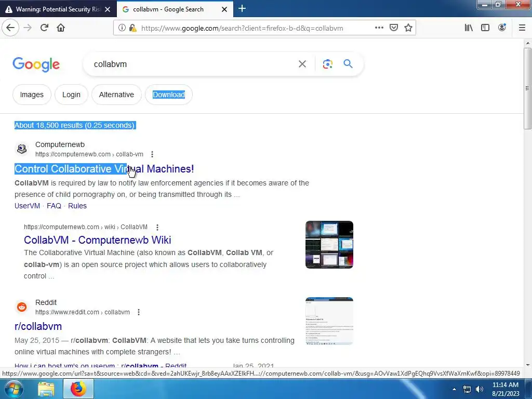
Task: Open the Computernewb Wiki result thumbnail
Action: [329, 245]
